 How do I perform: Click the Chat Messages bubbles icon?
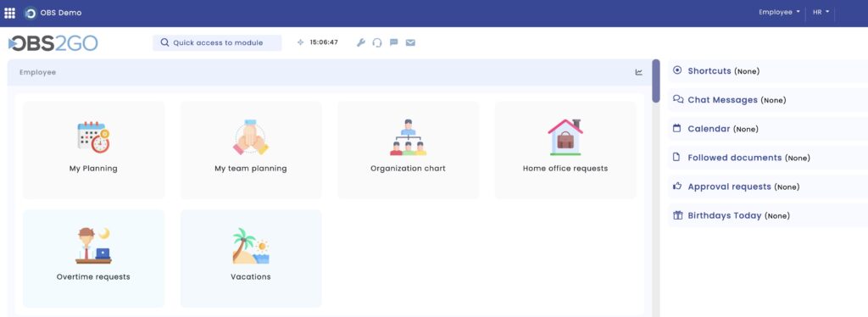[678, 99]
